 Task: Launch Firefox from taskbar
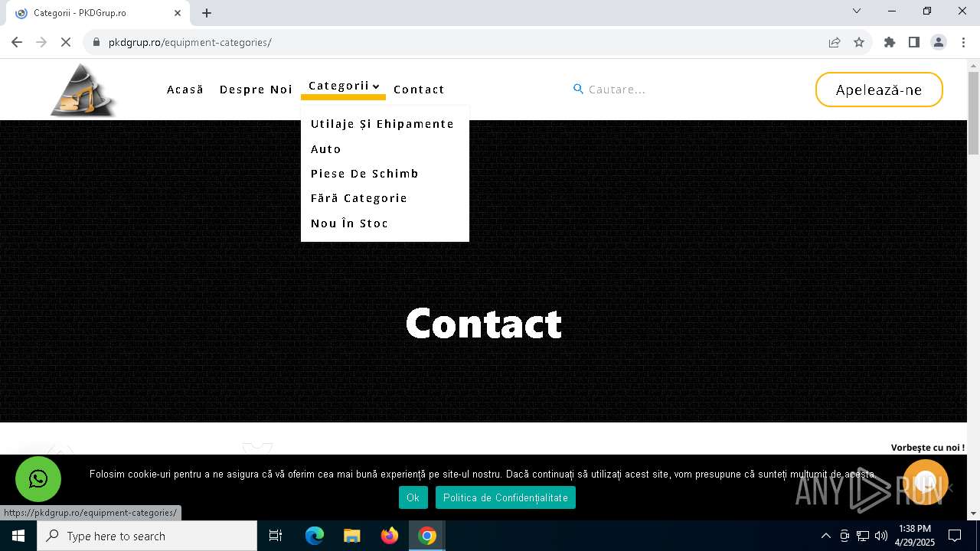click(x=390, y=536)
